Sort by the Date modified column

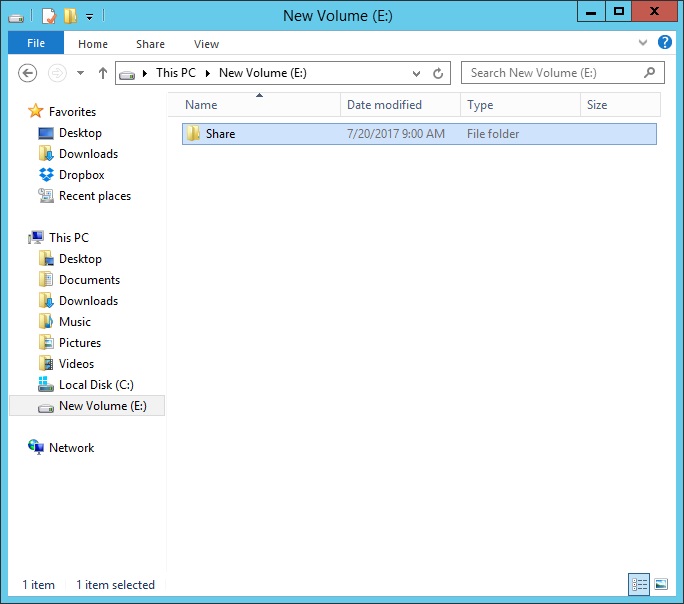(x=384, y=105)
